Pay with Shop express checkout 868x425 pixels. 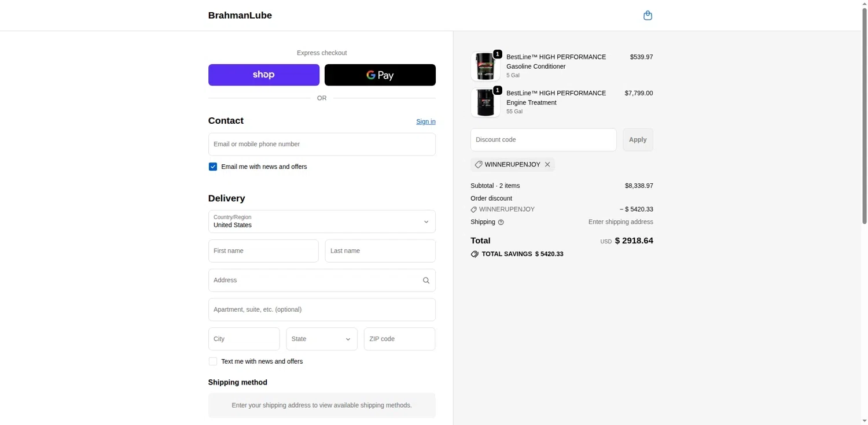coord(264,75)
